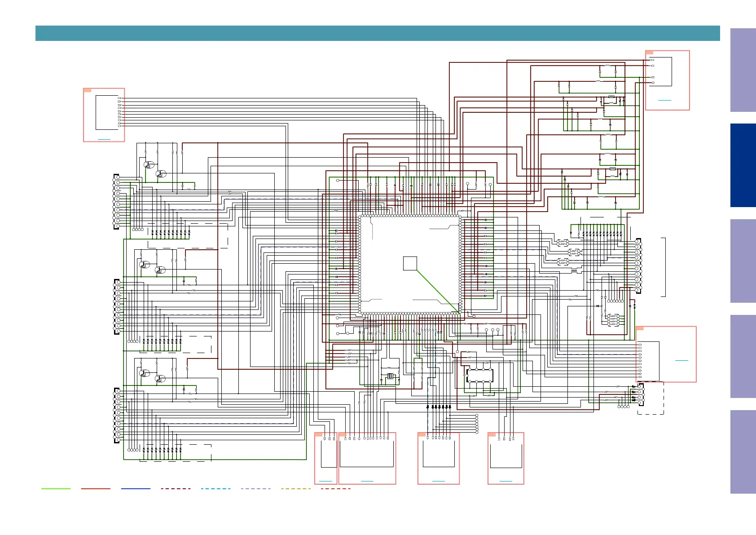Image resolution: width=756 pixels, height=535 pixels.
Task: Follow the link in the seven-pin bottom connector box
Action: point(438,481)
